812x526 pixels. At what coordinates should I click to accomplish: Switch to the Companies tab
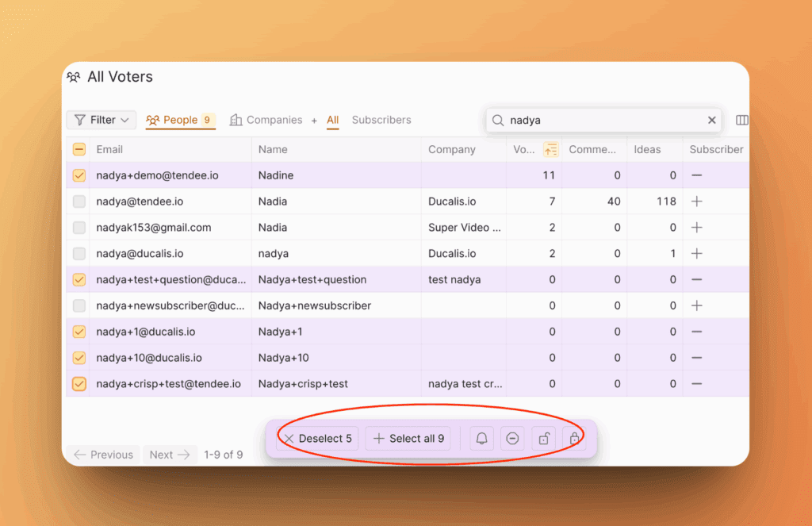(266, 121)
